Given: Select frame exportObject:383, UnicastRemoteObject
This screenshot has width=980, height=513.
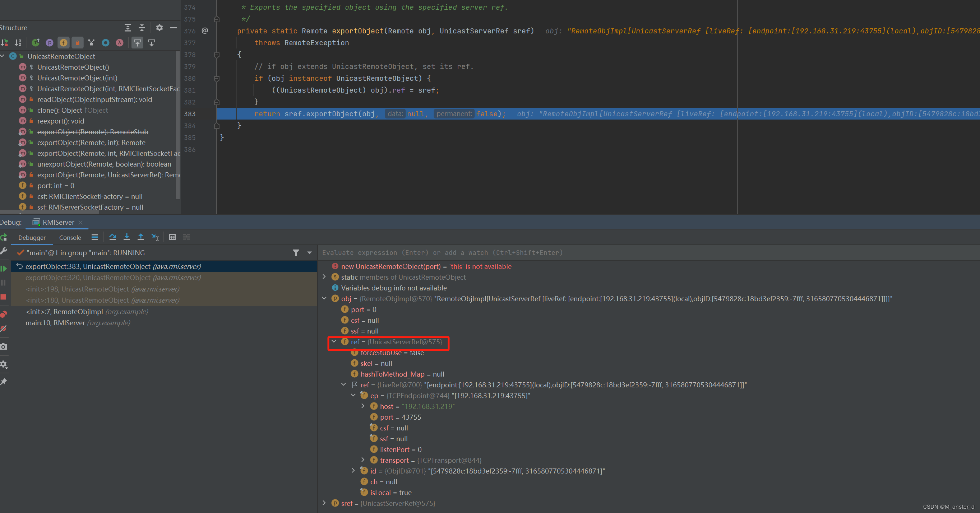Looking at the screenshot, I should [x=164, y=266].
